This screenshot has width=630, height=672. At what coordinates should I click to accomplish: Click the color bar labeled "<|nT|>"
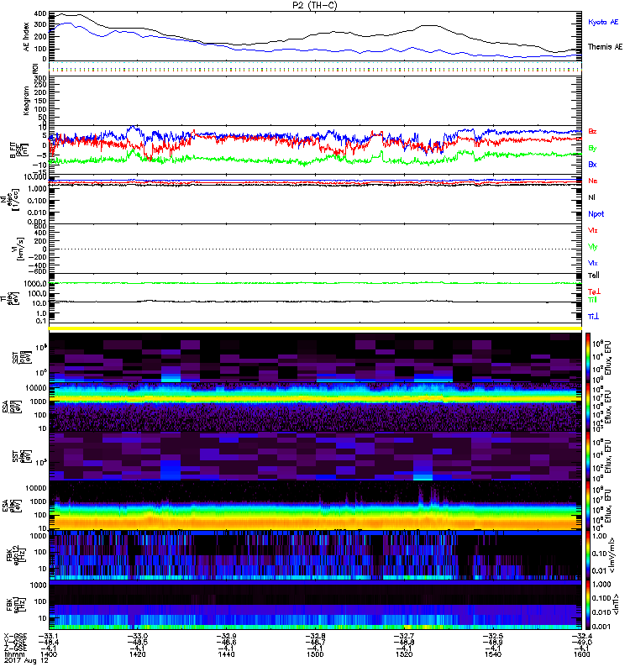(x=588, y=605)
